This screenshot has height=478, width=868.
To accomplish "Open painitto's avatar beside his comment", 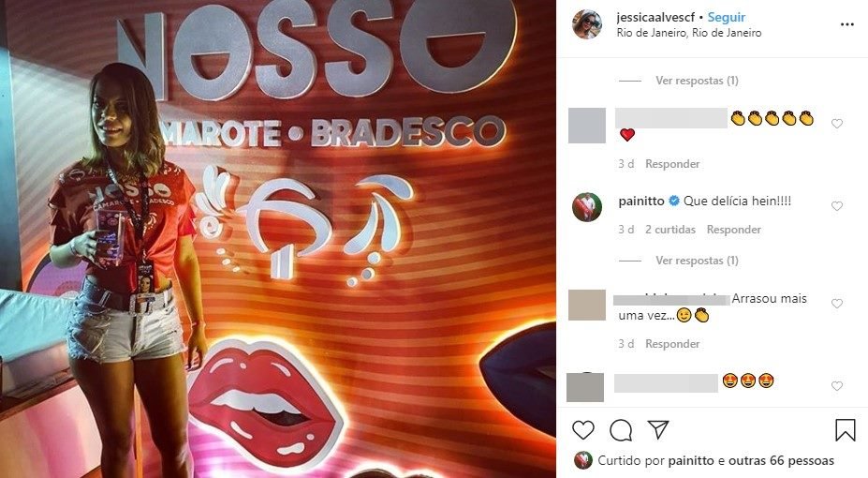I will 587,207.
